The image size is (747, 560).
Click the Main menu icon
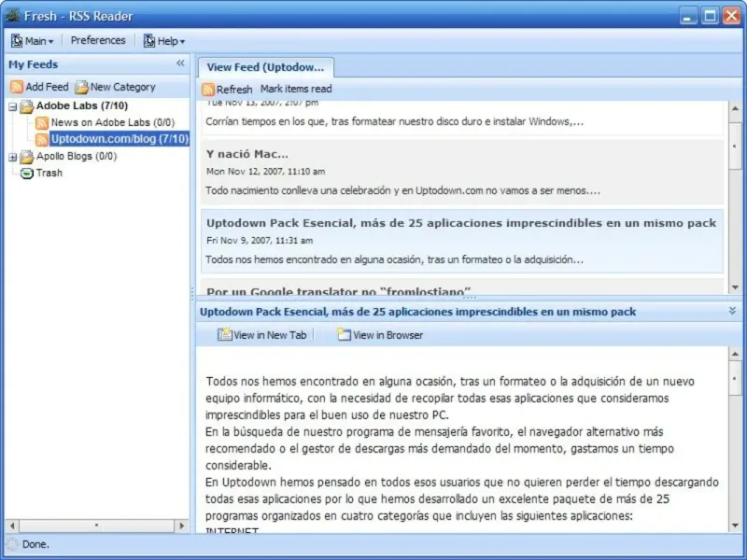pyautogui.click(x=17, y=41)
